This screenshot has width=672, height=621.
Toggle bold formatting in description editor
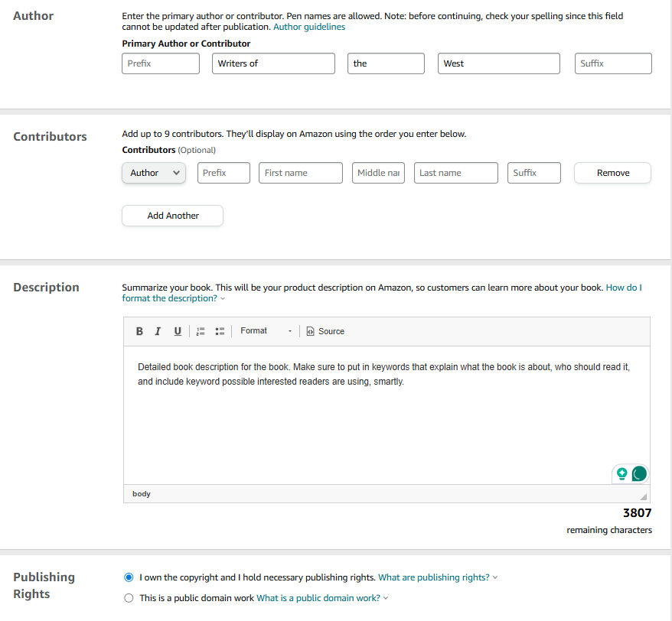point(139,331)
